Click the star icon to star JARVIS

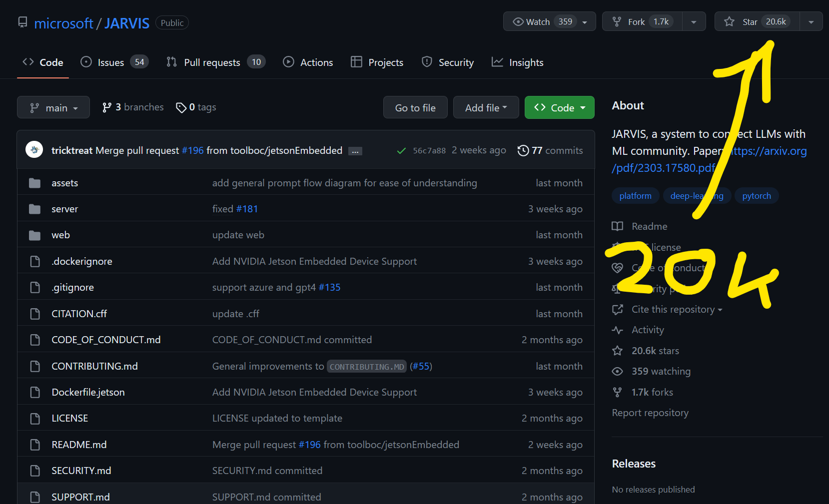pos(729,21)
